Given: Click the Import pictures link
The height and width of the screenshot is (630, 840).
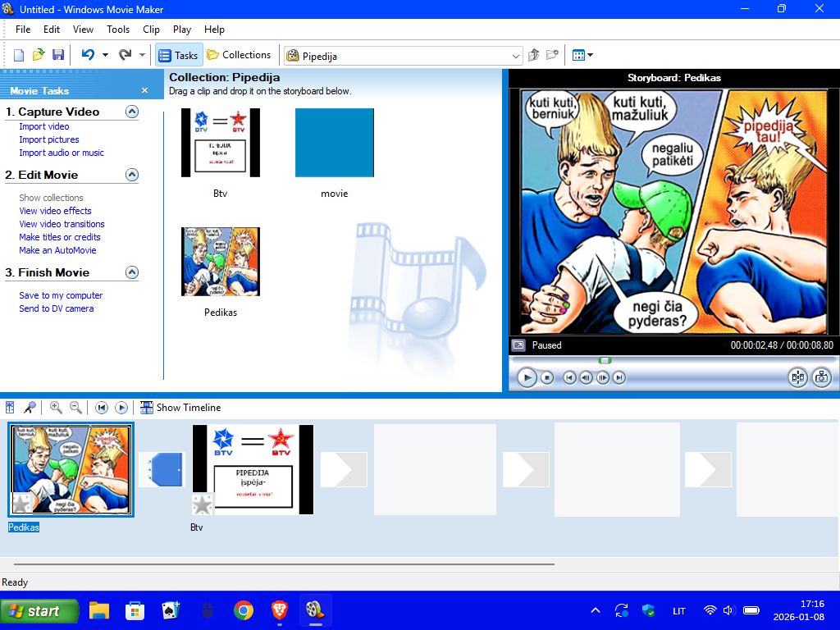Looking at the screenshot, I should [49, 139].
